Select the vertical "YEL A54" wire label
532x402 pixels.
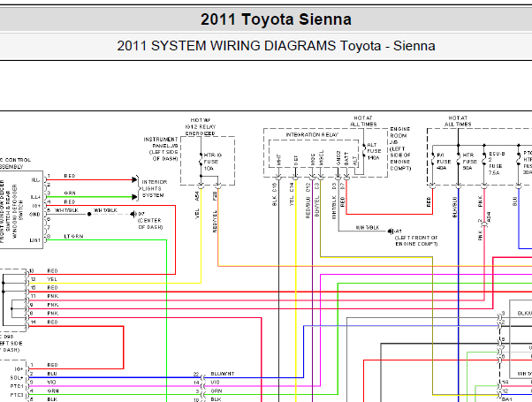(x=197, y=205)
